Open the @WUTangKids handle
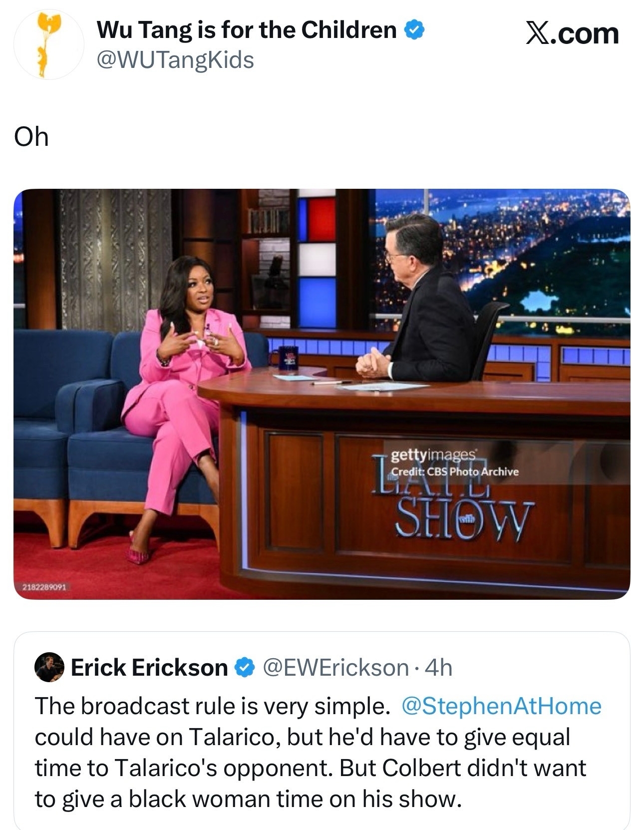 pos(175,60)
